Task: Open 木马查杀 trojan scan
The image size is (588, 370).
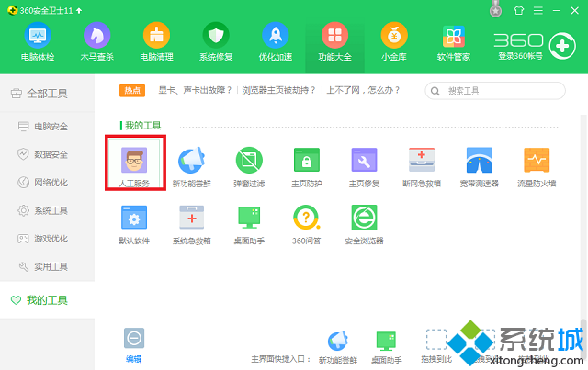Action: click(x=96, y=41)
